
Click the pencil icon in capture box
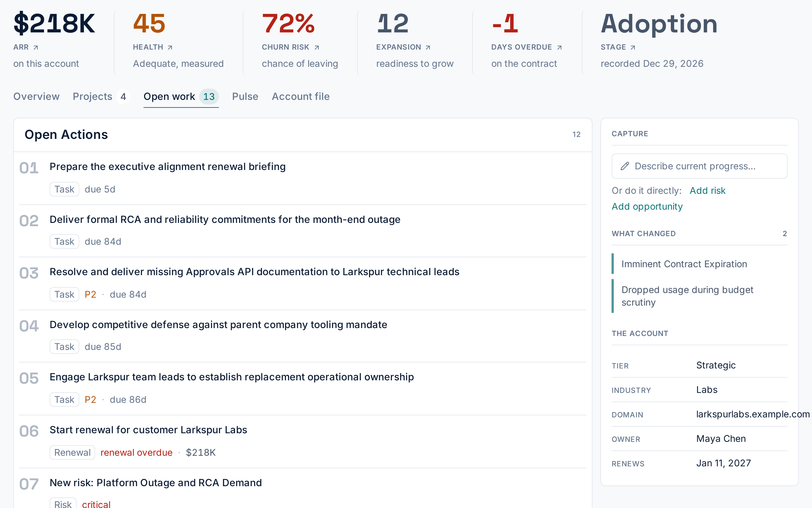point(625,166)
